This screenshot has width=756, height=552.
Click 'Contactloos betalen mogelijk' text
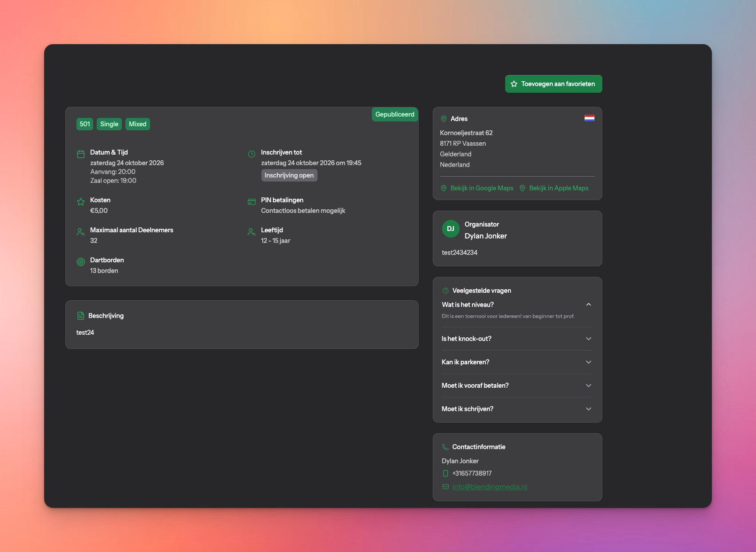(x=303, y=211)
